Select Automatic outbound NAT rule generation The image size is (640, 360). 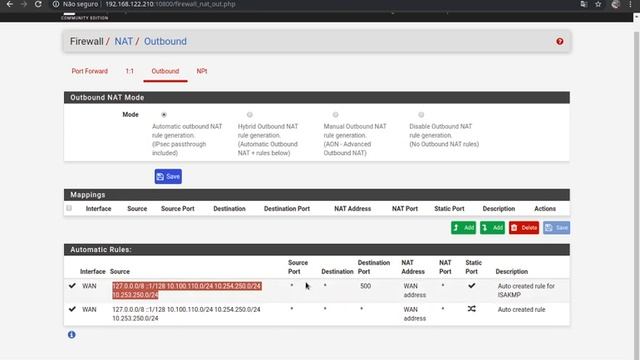click(x=164, y=115)
